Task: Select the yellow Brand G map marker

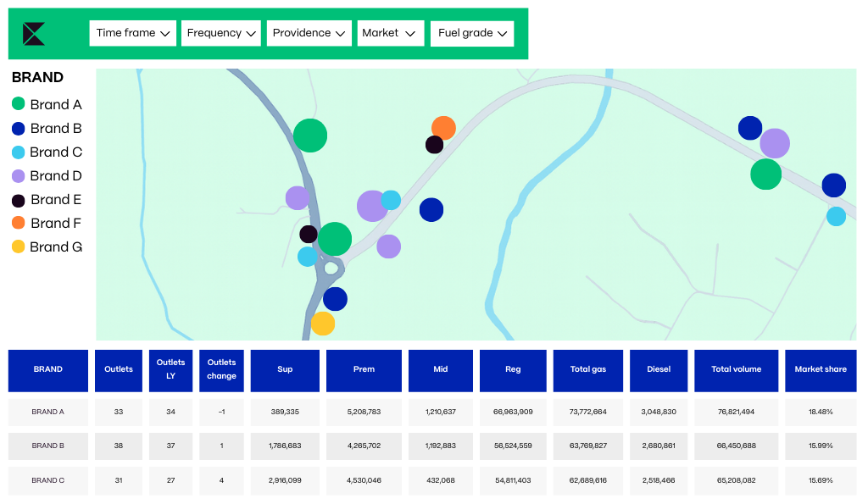Action: click(323, 324)
